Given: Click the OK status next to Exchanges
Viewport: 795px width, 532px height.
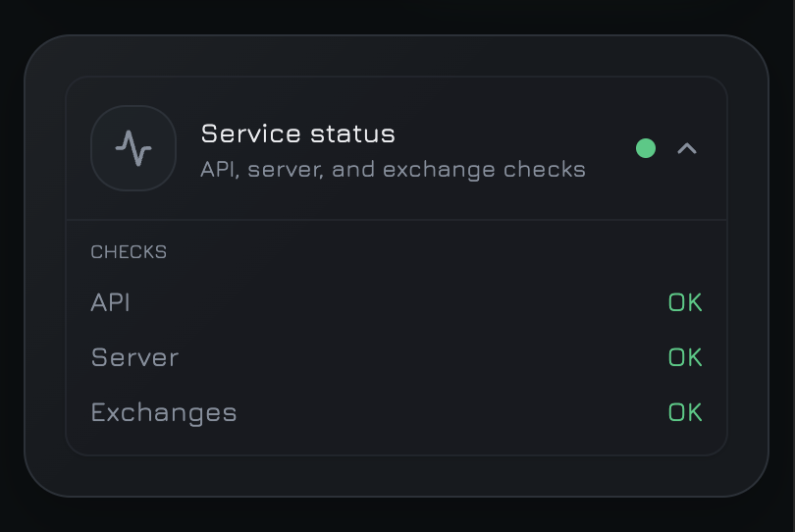Looking at the screenshot, I should pos(685,412).
